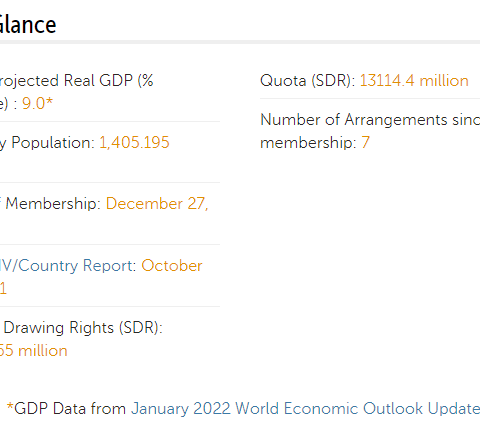This screenshot has width=480, height=444.
Task: Select the Projected Real GDP label text
Action: (x=76, y=81)
